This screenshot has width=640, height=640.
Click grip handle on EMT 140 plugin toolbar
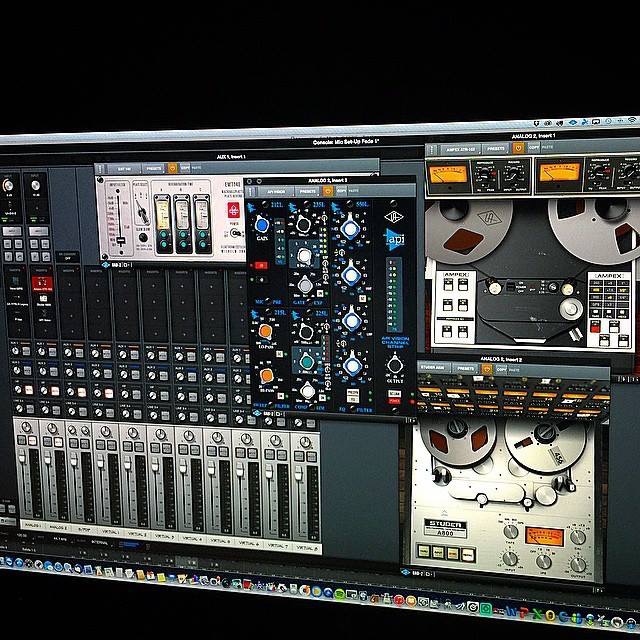click(x=100, y=169)
